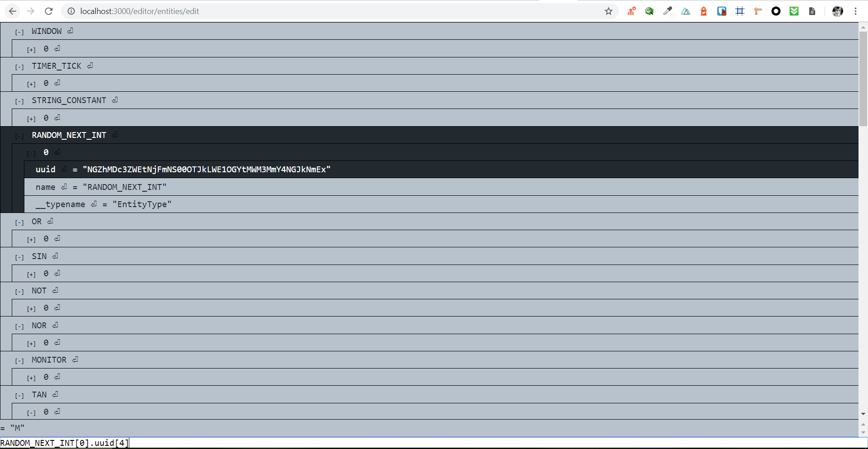Collapse item 0 under RANDOM_NEXT_INT

31,153
